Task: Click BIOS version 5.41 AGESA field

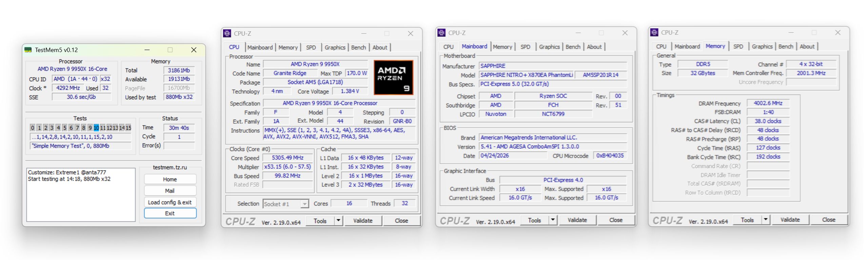Action: [x=553, y=147]
